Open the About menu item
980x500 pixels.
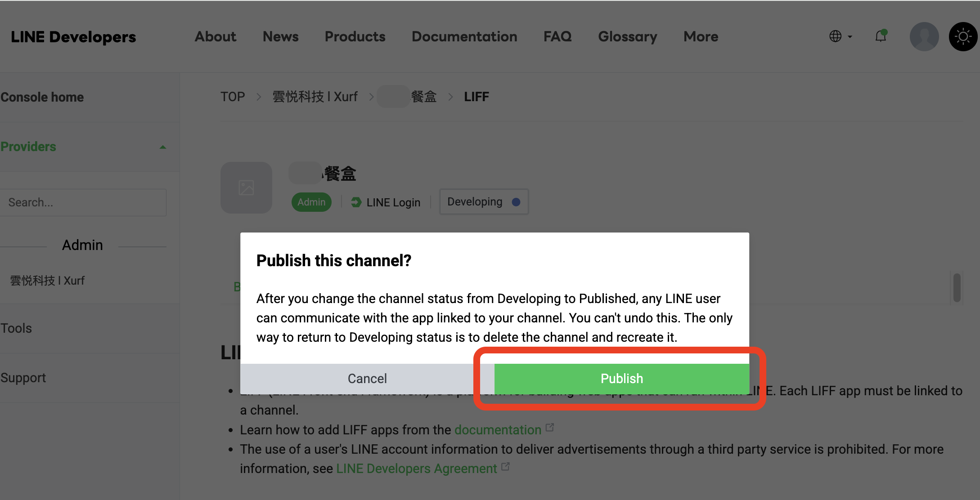coord(216,36)
